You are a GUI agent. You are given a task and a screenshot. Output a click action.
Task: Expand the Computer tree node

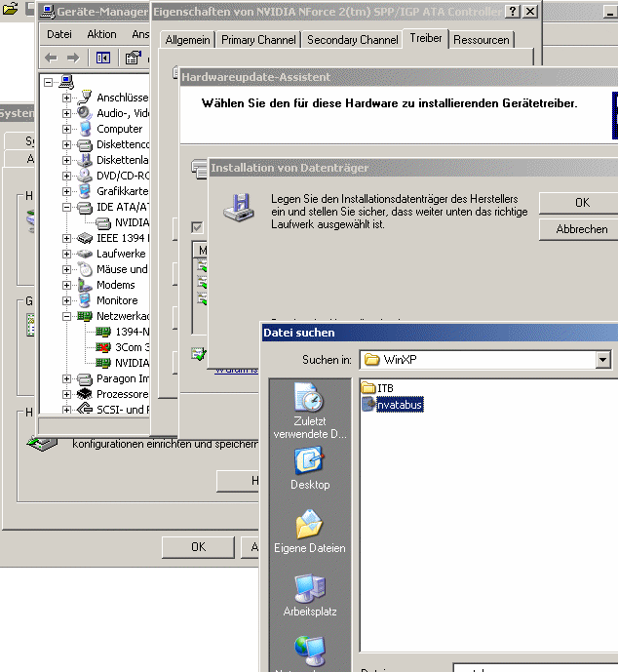click(x=66, y=129)
